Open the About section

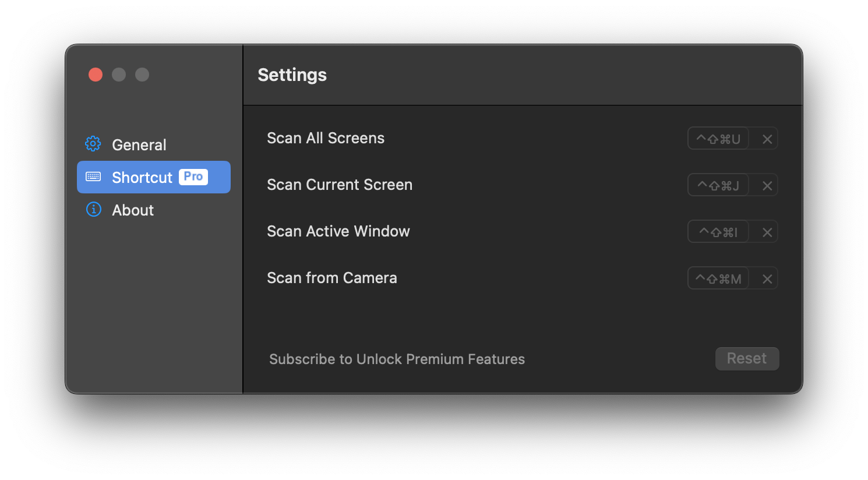pyautogui.click(x=133, y=210)
